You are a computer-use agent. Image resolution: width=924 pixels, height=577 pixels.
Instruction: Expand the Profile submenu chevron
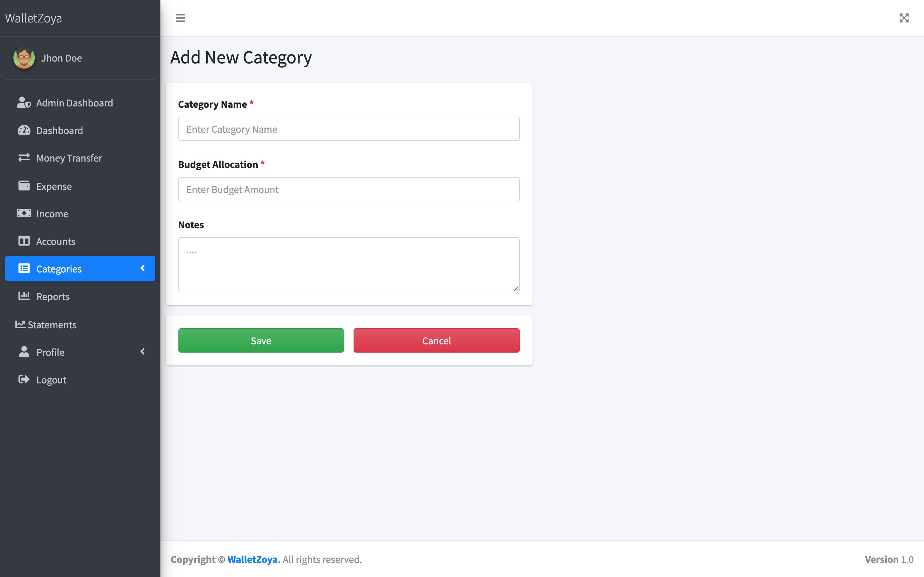click(143, 351)
